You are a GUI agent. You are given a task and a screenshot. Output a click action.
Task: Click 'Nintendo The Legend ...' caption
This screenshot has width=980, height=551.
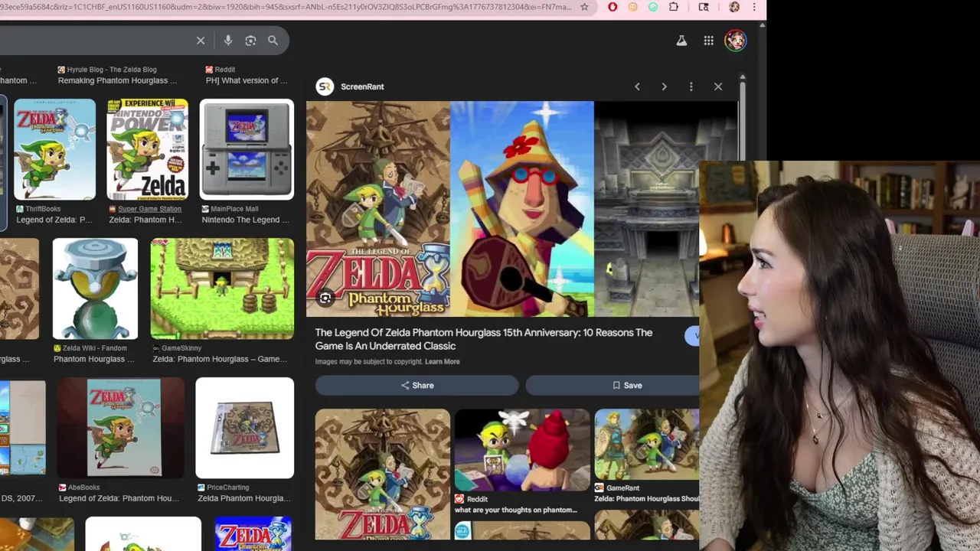pos(246,220)
